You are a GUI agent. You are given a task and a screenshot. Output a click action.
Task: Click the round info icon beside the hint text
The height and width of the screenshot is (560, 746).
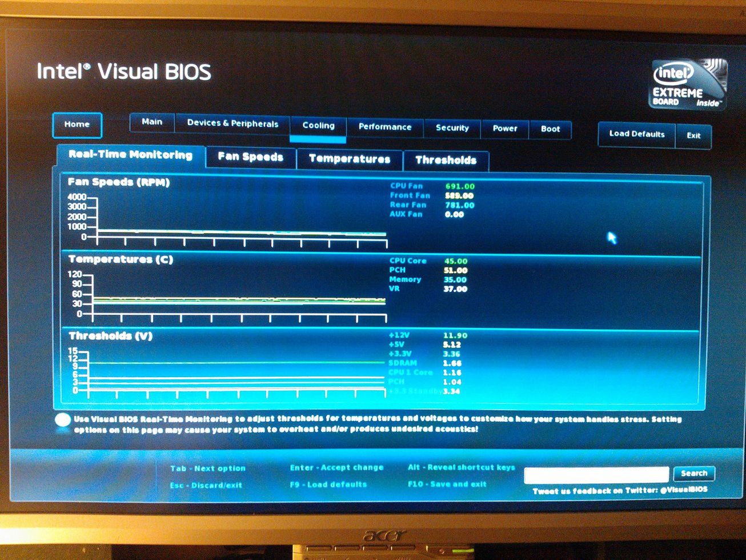pyautogui.click(x=63, y=420)
